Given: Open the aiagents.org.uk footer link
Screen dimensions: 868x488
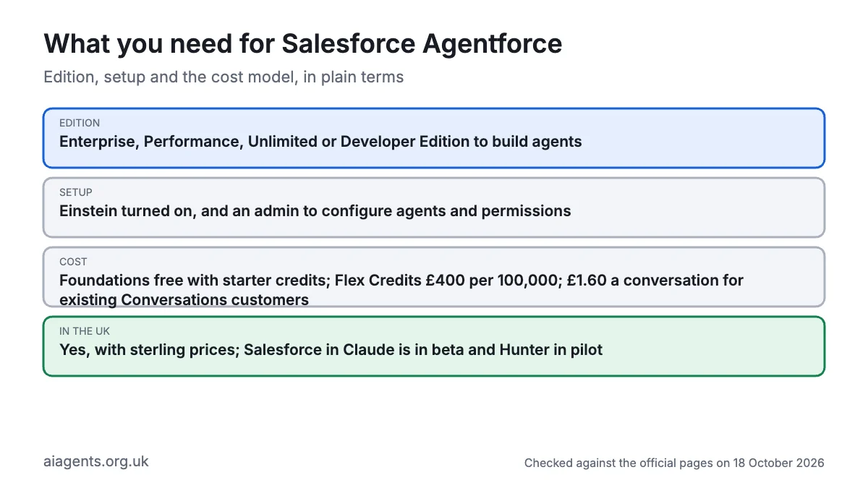Looking at the screenshot, I should pyautogui.click(x=96, y=461).
